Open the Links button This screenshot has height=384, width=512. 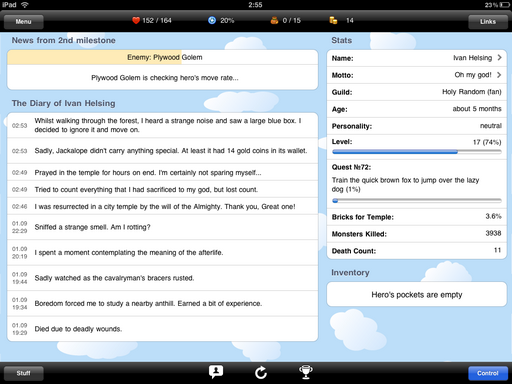click(488, 22)
